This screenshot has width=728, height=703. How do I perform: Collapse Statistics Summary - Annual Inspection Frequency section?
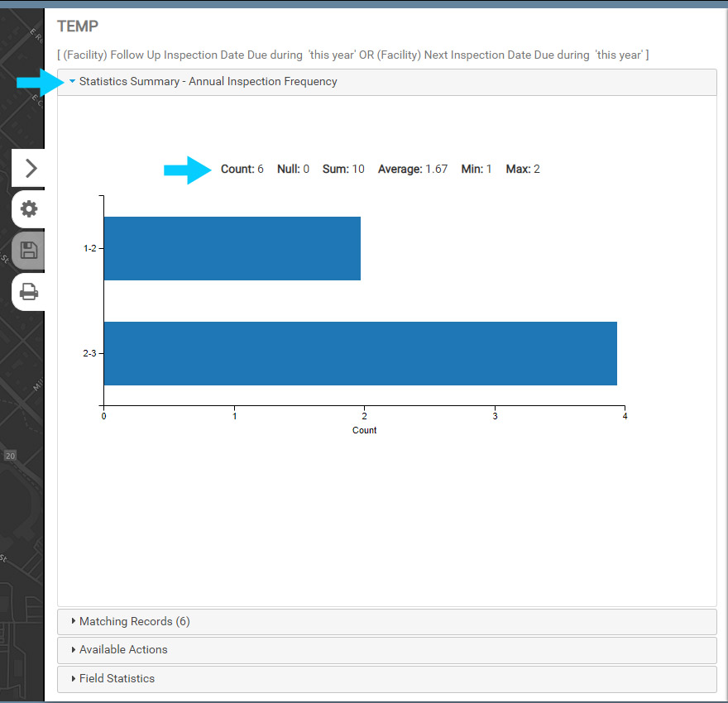[207, 82]
